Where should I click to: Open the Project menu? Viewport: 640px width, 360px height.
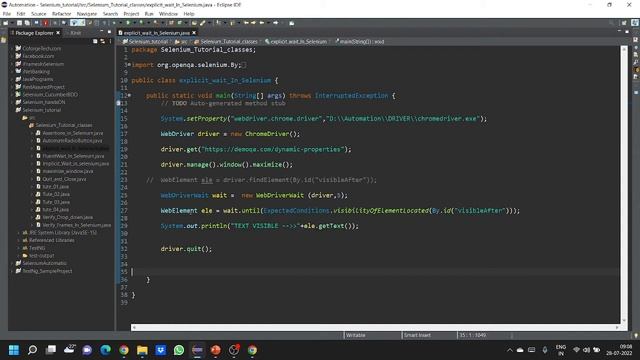click(131, 14)
